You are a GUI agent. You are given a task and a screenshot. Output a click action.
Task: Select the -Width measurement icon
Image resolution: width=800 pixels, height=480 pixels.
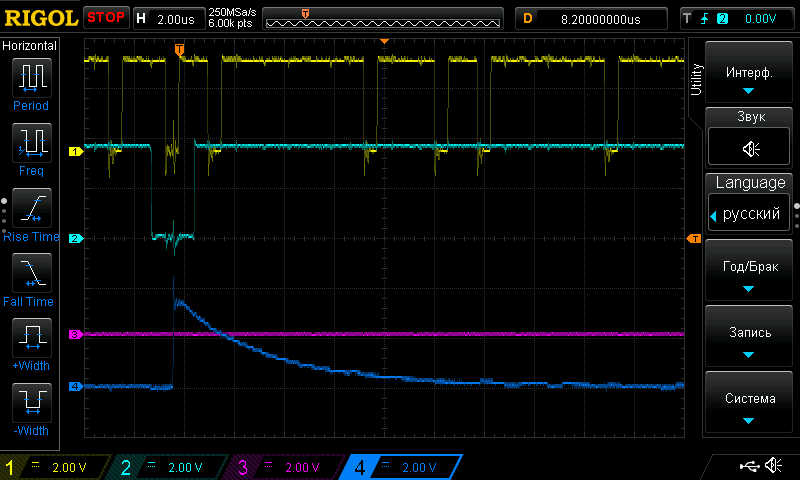click(x=31, y=403)
